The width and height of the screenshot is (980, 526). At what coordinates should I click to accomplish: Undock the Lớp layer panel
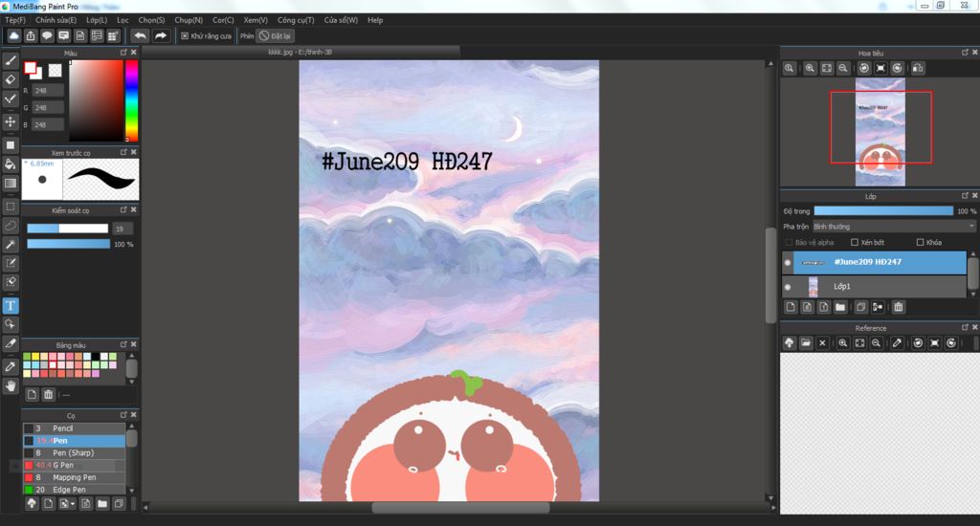pos(965,195)
